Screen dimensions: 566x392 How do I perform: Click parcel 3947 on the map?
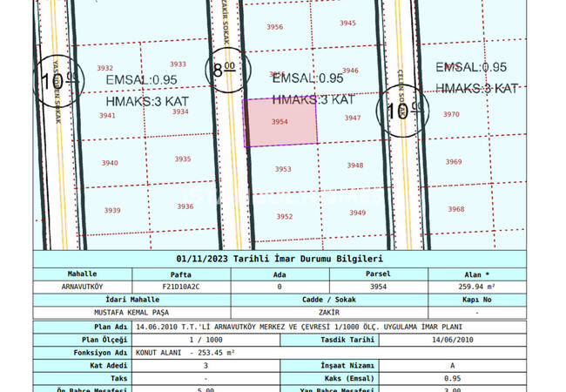click(x=353, y=118)
